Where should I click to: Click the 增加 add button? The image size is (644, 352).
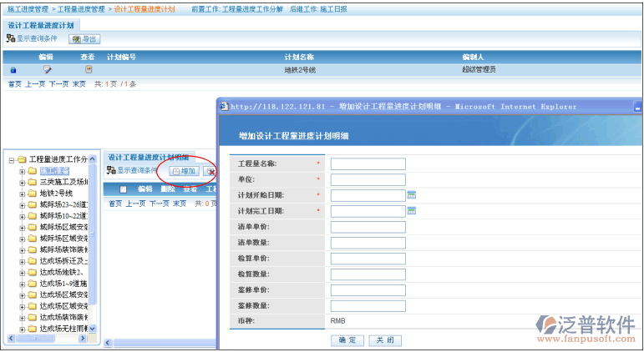click(184, 171)
